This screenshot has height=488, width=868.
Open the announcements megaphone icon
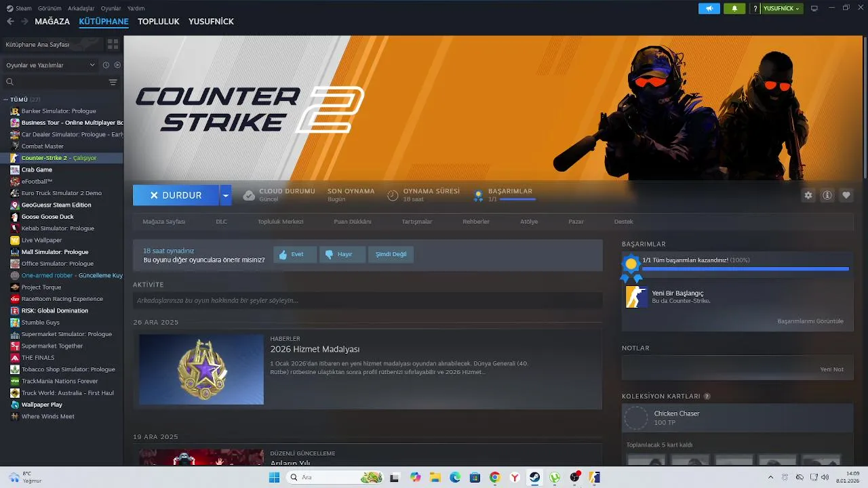709,8
